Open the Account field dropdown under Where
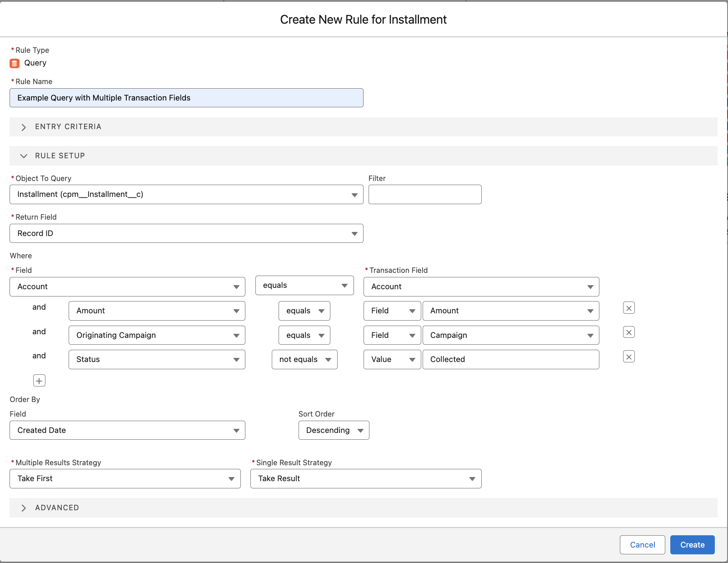Image resolution: width=728 pixels, height=563 pixels. [236, 287]
